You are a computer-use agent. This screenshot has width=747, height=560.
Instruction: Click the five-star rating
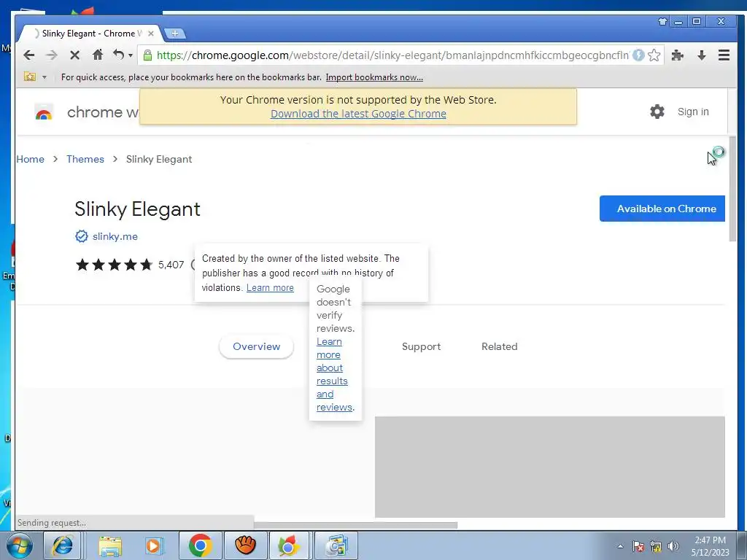[x=115, y=265]
